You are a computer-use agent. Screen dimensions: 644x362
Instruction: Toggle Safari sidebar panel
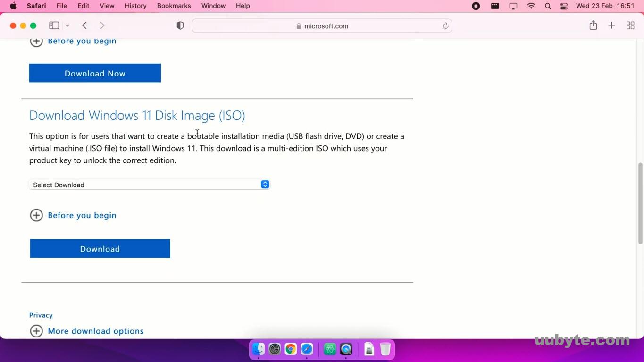54,25
